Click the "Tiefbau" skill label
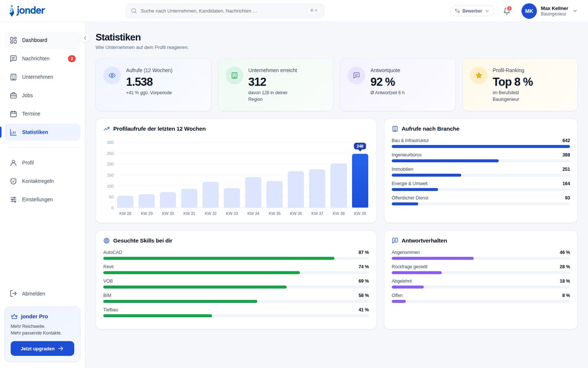 click(x=111, y=310)
